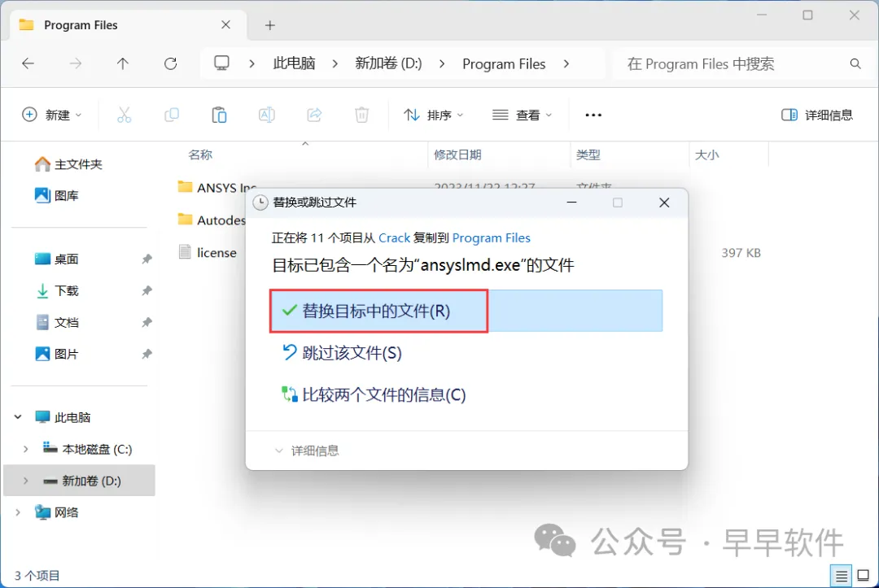Click Program Files in the breadcrumb
The width and height of the screenshot is (879, 588).
click(504, 63)
